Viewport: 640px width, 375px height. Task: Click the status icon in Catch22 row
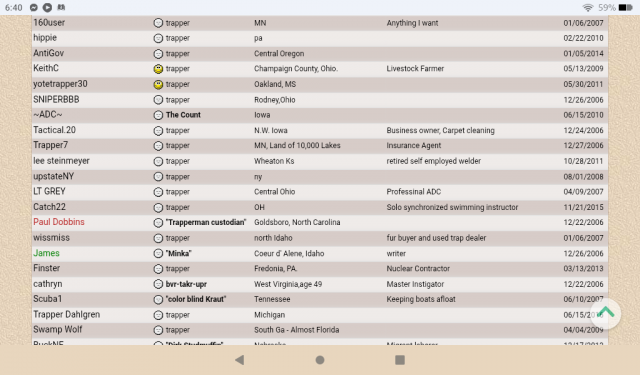pos(158,207)
